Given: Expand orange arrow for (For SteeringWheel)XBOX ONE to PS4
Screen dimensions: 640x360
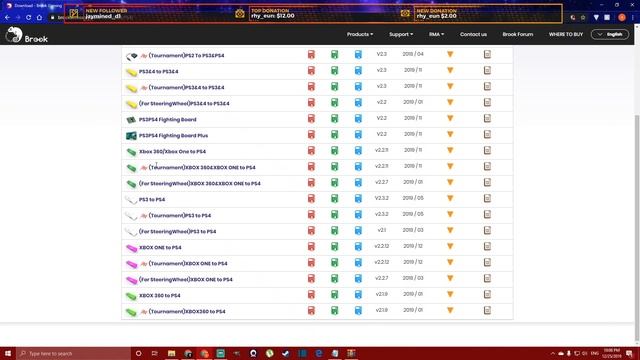Looking at the screenshot, I should [450, 278].
